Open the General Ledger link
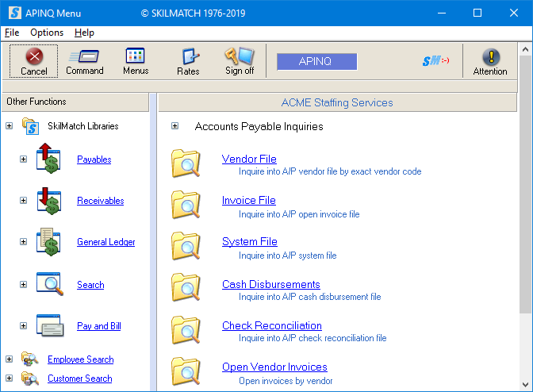Screen dimensions: 533x392 pos(105,242)
